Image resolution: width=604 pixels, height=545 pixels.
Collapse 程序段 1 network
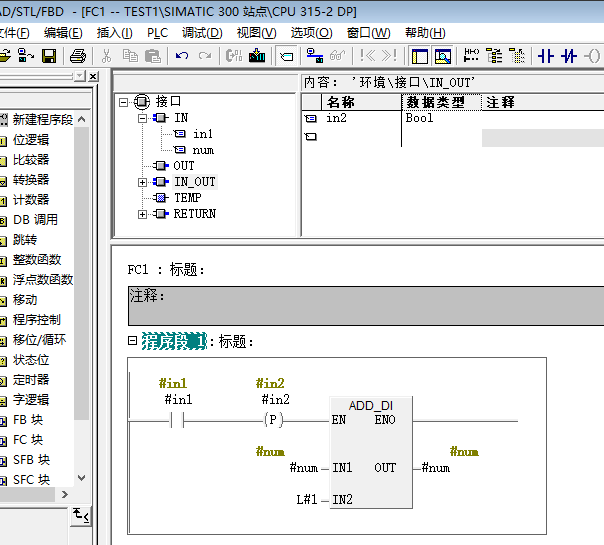point(132,340)
